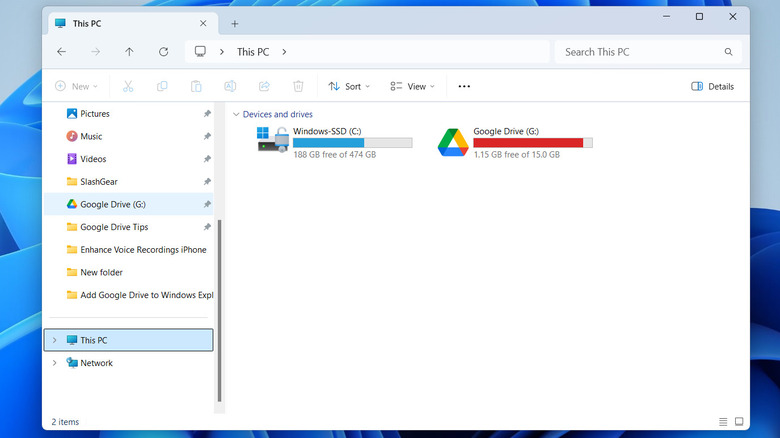Open Google Drive Tips folder
Image resolution: width=780 pixels, height=438 pixels.
tap(114, 227)
